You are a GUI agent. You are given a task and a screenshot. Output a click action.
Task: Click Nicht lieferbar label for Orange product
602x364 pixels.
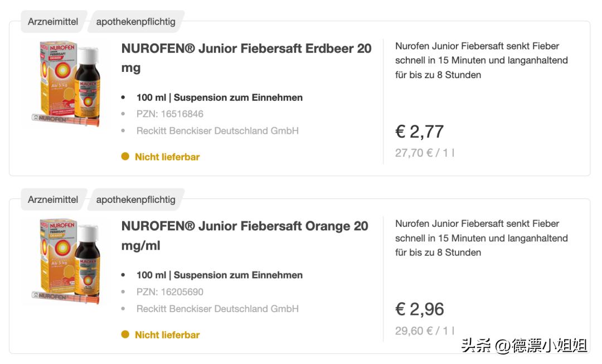coord(167,335)
